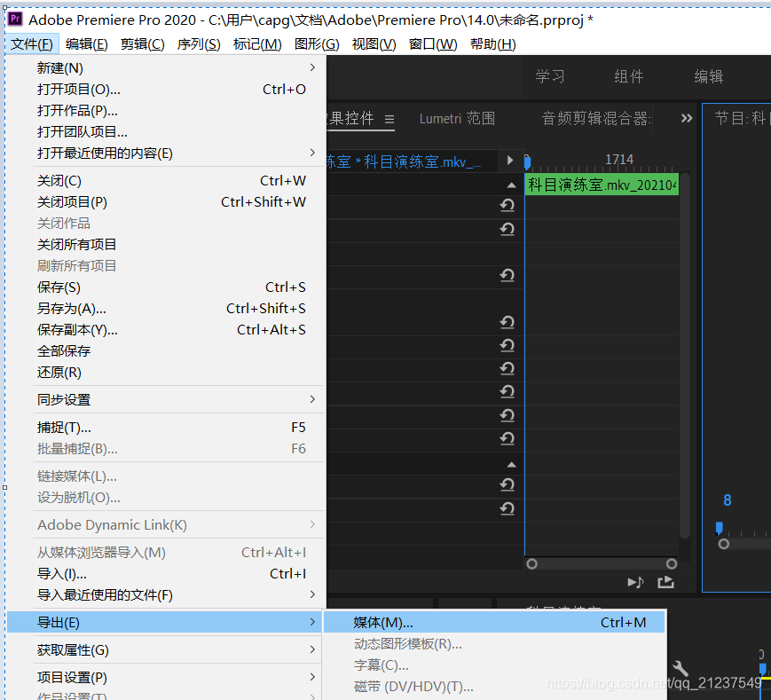Click the export frame icon below effect timeline
The image size is (771, 700).
coord(665,583)
